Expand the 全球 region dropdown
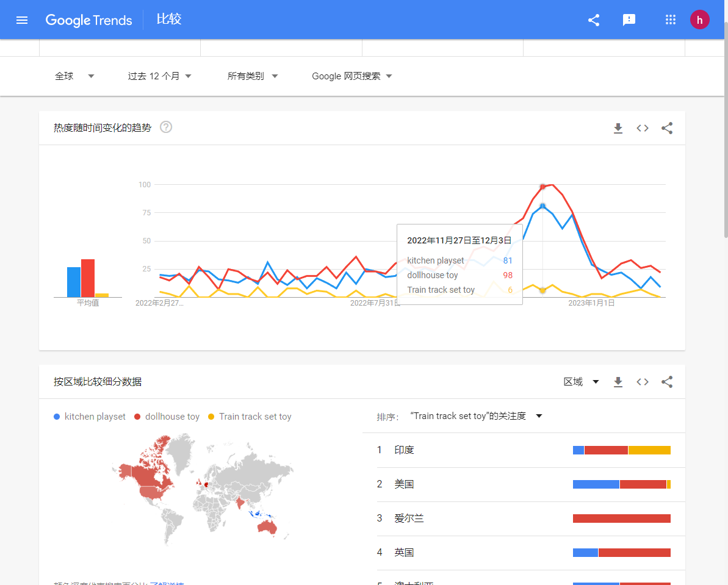 pos(74,76)
